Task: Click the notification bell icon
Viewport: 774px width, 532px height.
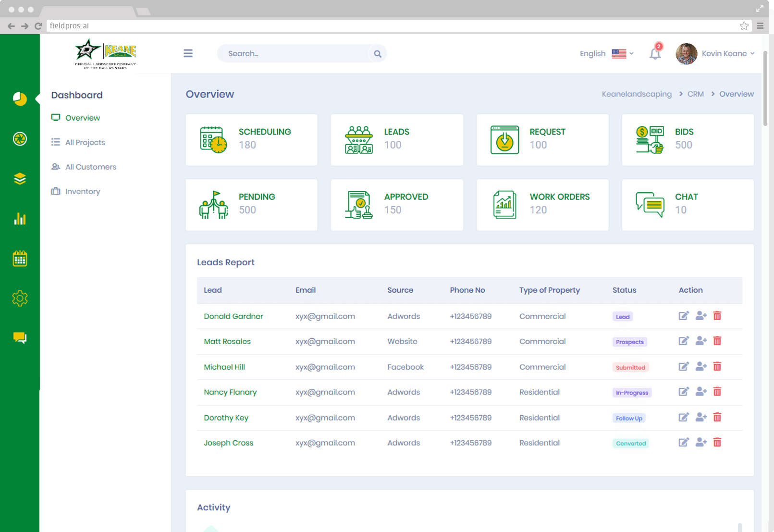Action: point(655,53)
